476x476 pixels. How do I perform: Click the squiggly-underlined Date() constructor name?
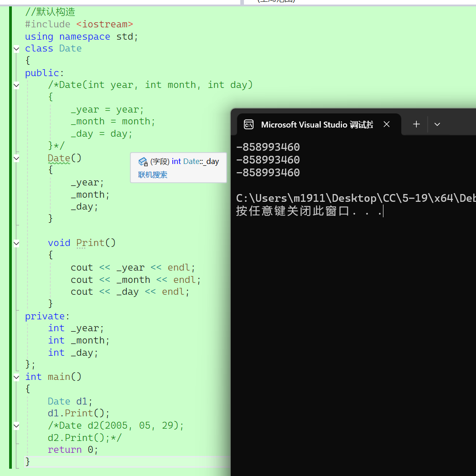click(x=59, y=158)
